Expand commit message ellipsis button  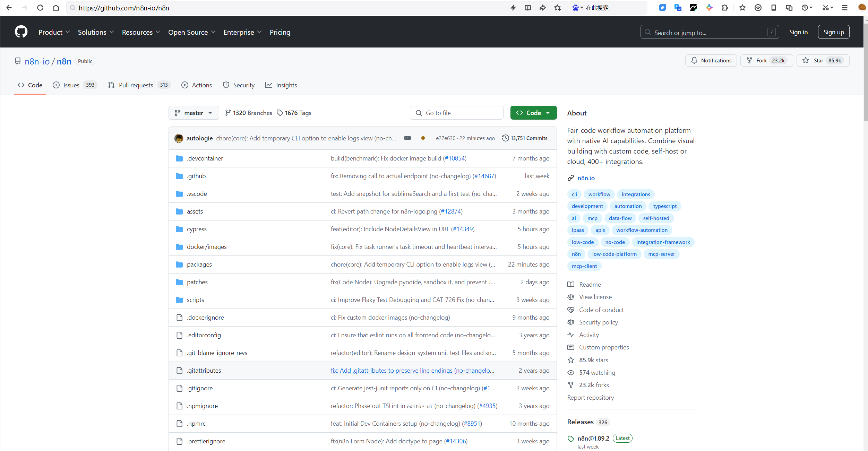407,138
